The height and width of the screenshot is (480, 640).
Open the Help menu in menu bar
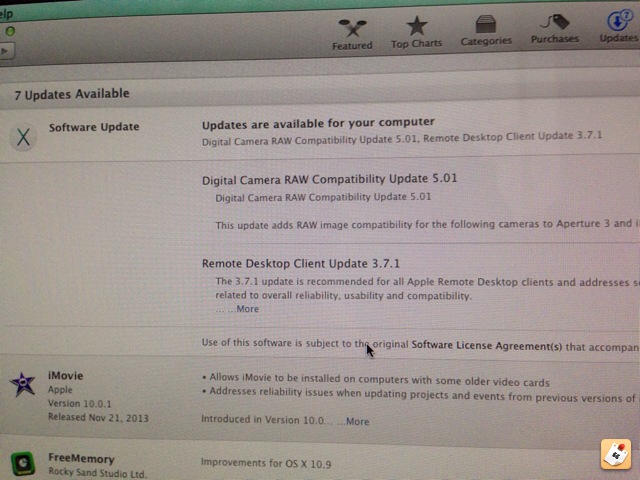click(6, 14)
